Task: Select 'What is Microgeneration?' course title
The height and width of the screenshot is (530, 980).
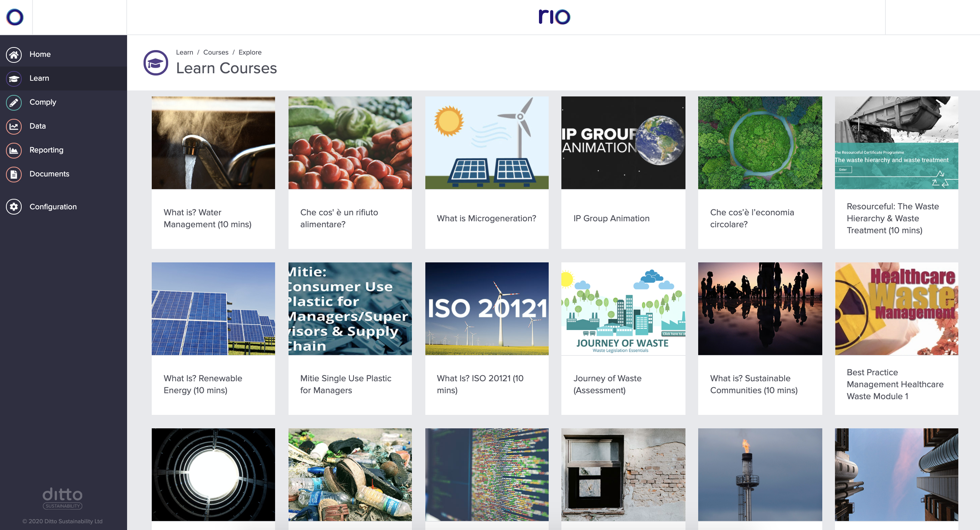Action: tap(486, 219)
